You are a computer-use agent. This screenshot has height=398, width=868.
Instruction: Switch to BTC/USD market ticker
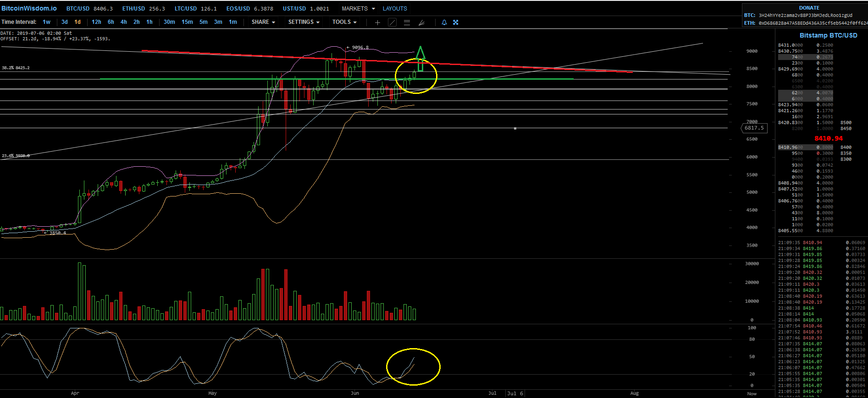pyautogui.click(x=89, y=9)
